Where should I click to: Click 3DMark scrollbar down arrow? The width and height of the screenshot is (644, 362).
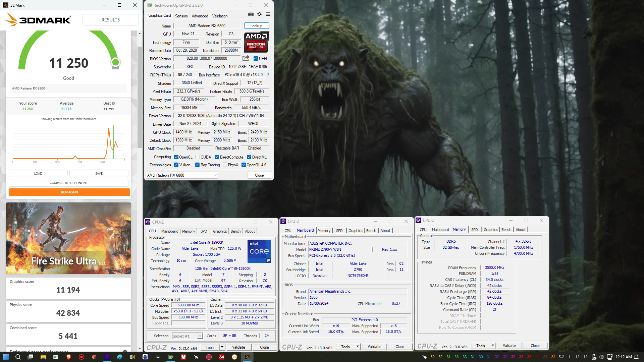click(x=140, y=349)
